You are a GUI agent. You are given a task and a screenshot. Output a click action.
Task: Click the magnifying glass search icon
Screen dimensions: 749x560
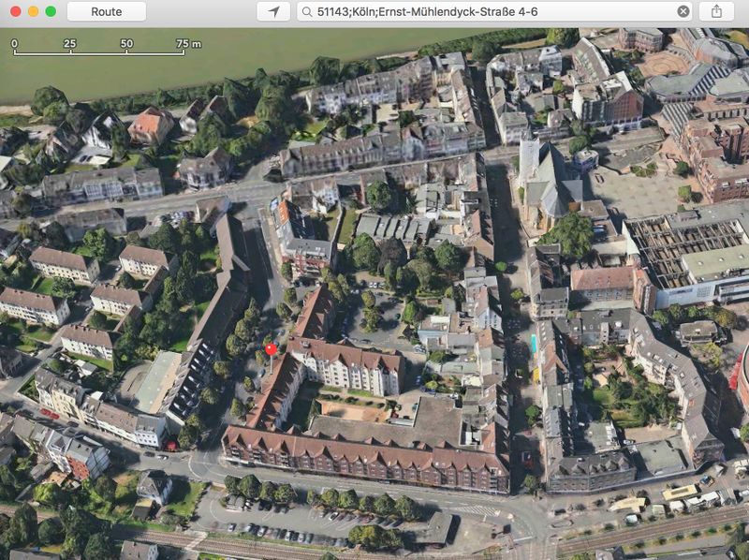point(307,11)
